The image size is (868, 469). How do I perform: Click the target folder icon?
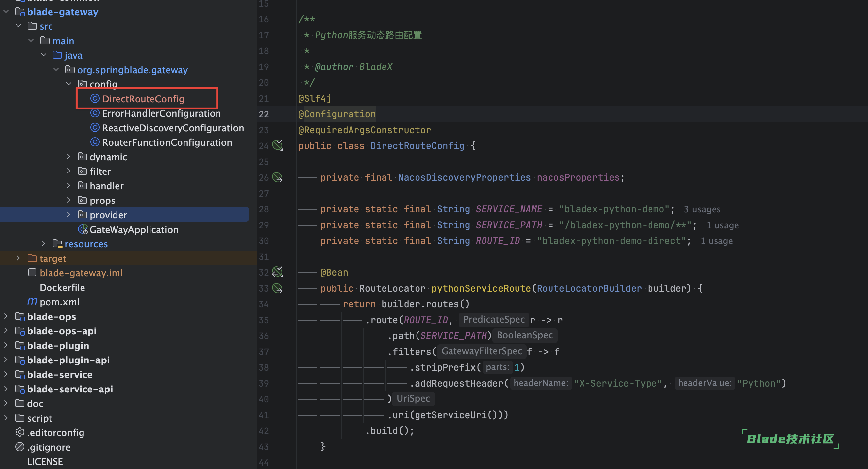tap(32, 258)
